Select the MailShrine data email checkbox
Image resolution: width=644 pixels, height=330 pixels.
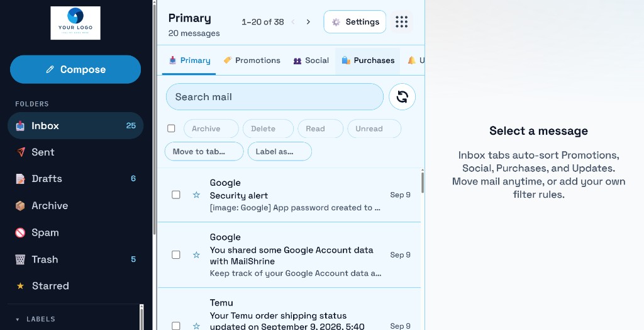(176, 254)
